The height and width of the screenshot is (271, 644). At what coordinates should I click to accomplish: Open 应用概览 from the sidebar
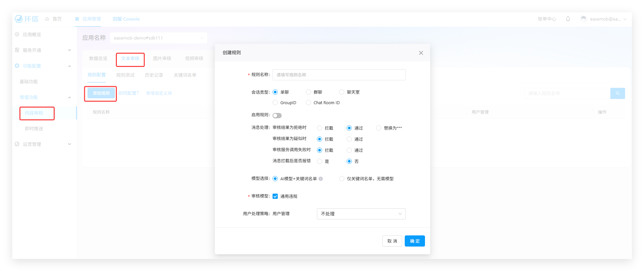point(32,35)
